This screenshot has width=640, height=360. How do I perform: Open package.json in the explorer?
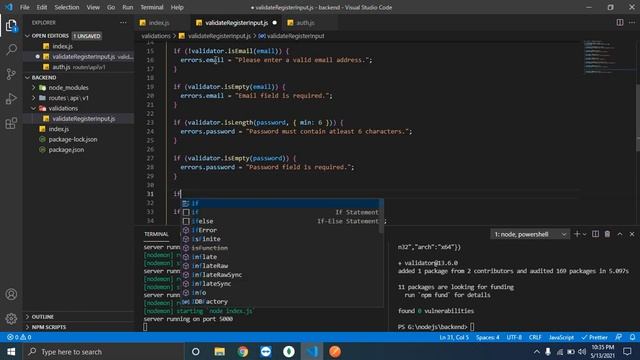(66, 149)
